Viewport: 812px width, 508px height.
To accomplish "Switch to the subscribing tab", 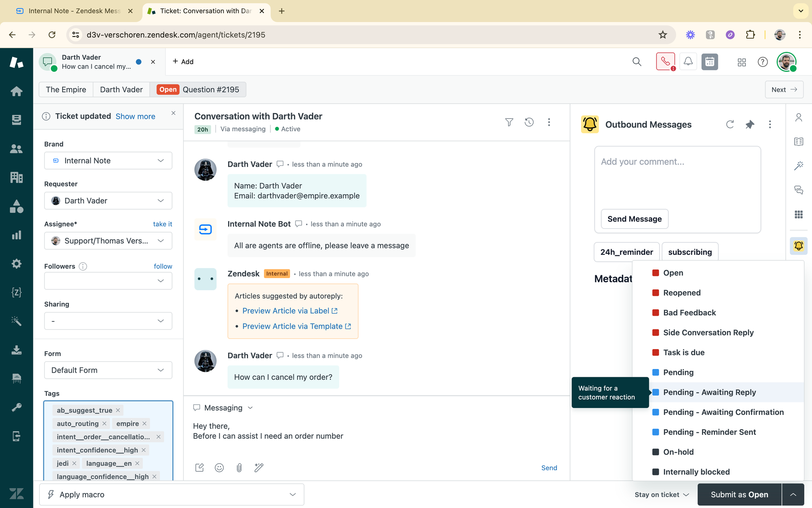I will (x=690, y=252).
